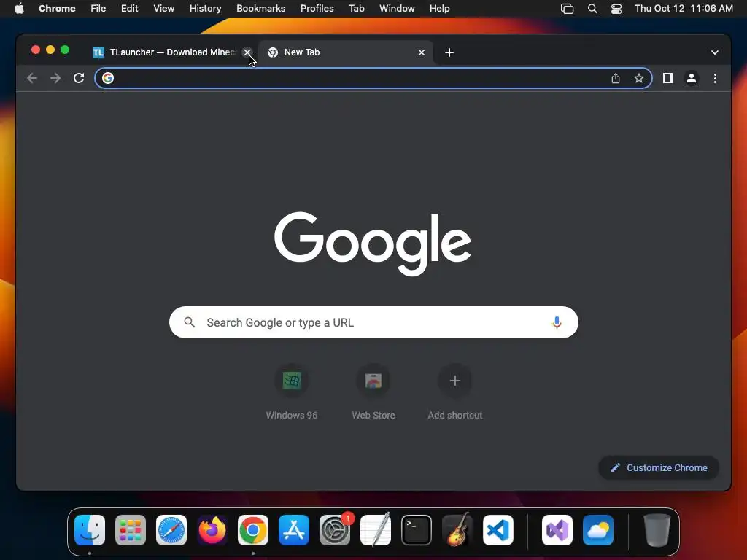
Task: Open TextEdit from the Dock
Action: (x=376, y=530)
